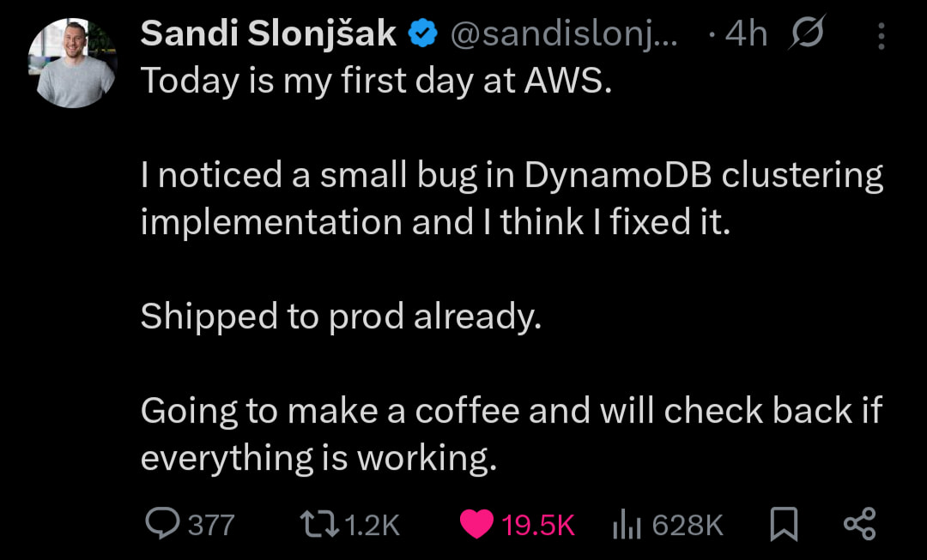This screenshot has width=927, height=560.
Task: Open the three-dot more options menu
Action: [882, 35]
